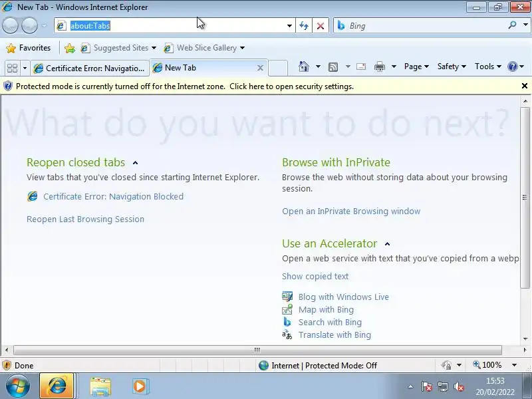Click the Refresh page icon

[304, 26]
